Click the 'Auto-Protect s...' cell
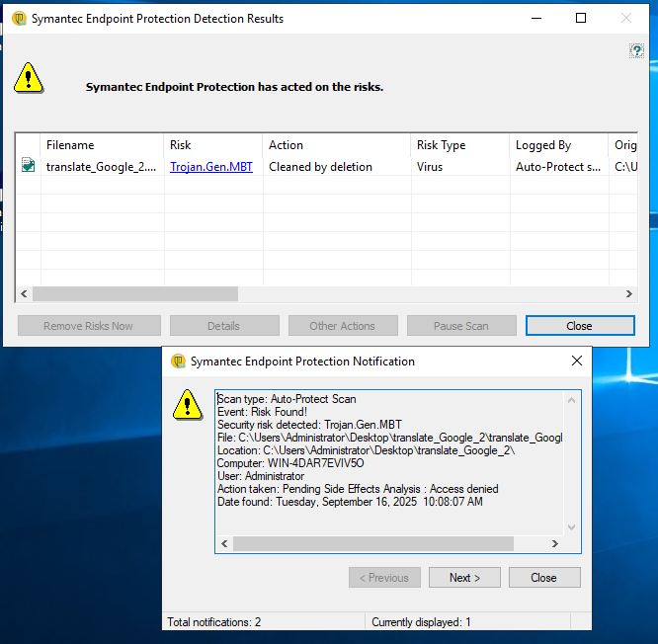 pos(558,167)
